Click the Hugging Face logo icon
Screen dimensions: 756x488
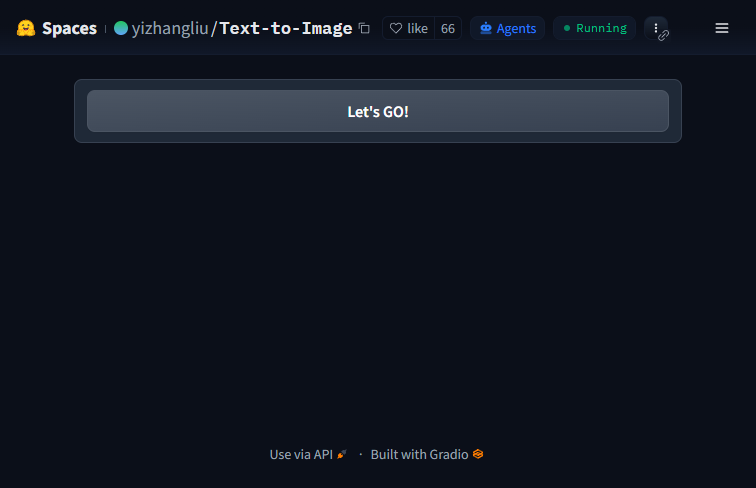tap(26, 28)
